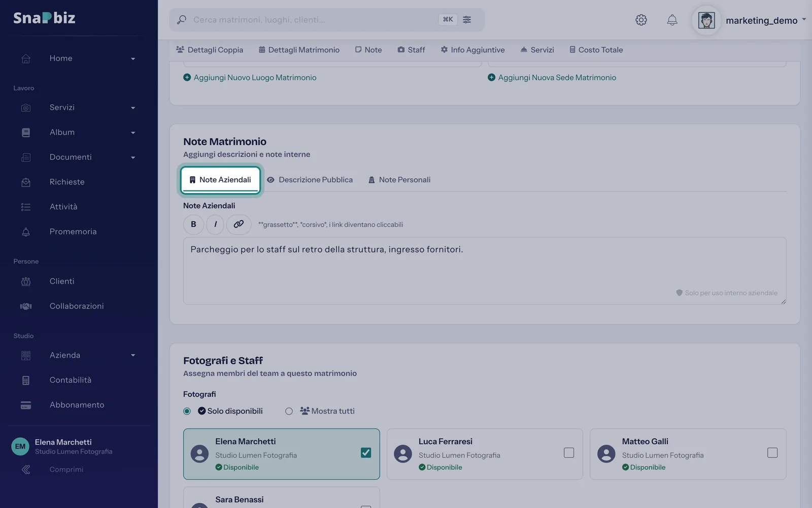The image size is (812, 508).
Task: Check Matteo Galli photographer checkbox
Action: (772, 453)
